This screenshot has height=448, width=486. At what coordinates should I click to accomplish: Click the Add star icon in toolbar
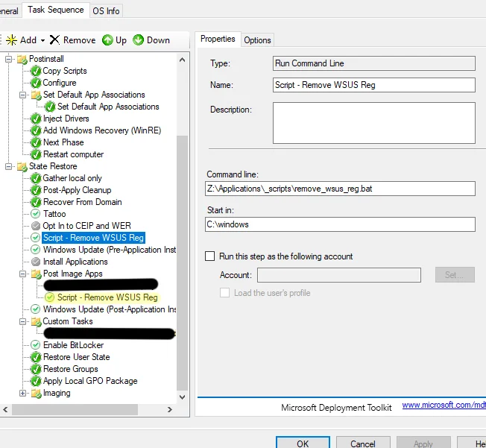click(x=11, y=40)
